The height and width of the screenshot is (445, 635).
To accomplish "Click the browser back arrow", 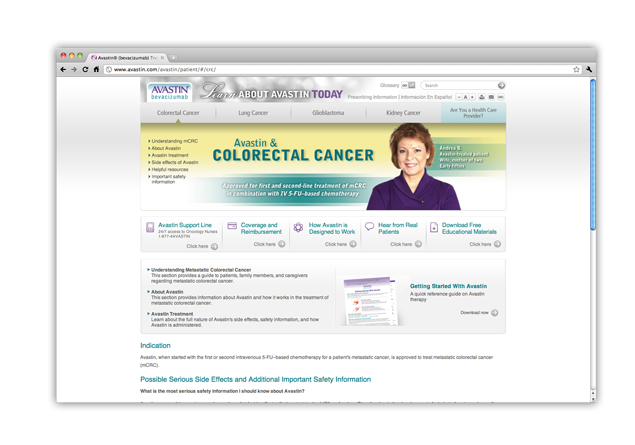I will point(63,69).
